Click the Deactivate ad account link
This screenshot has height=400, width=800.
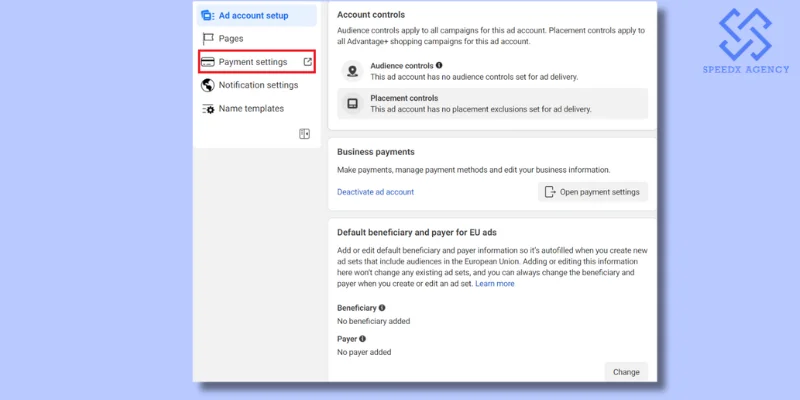click(375, 192)
